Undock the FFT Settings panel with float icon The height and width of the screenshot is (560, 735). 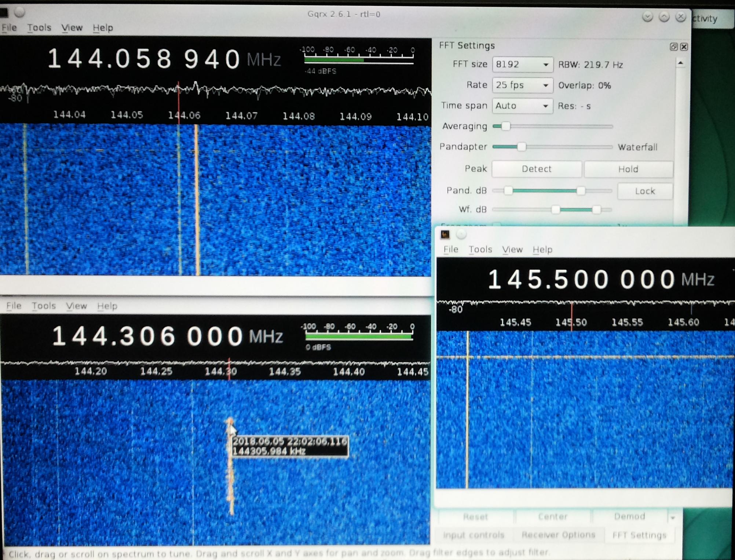tap(673, 47)
